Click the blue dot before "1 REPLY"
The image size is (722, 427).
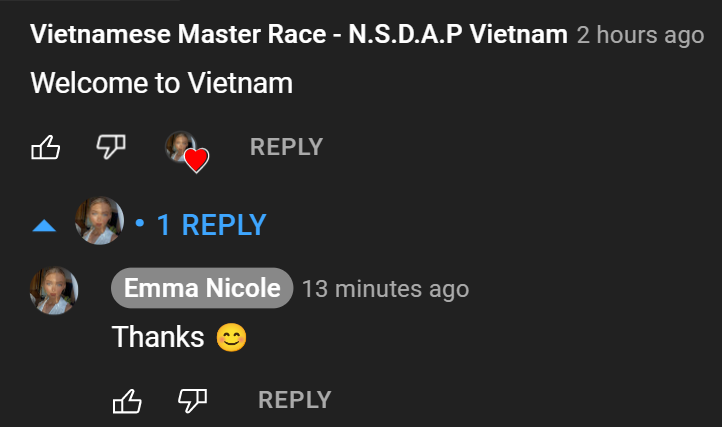coord(140,223)
